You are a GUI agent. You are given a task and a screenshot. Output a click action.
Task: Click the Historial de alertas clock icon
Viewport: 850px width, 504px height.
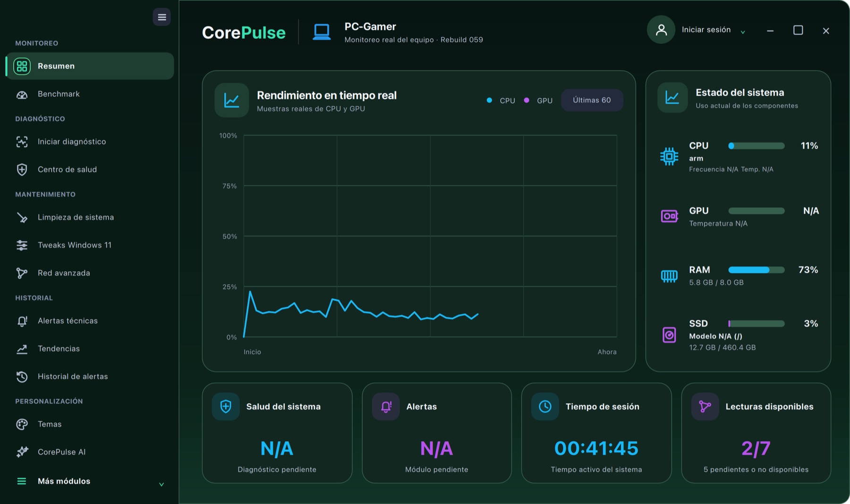(22, 377)
